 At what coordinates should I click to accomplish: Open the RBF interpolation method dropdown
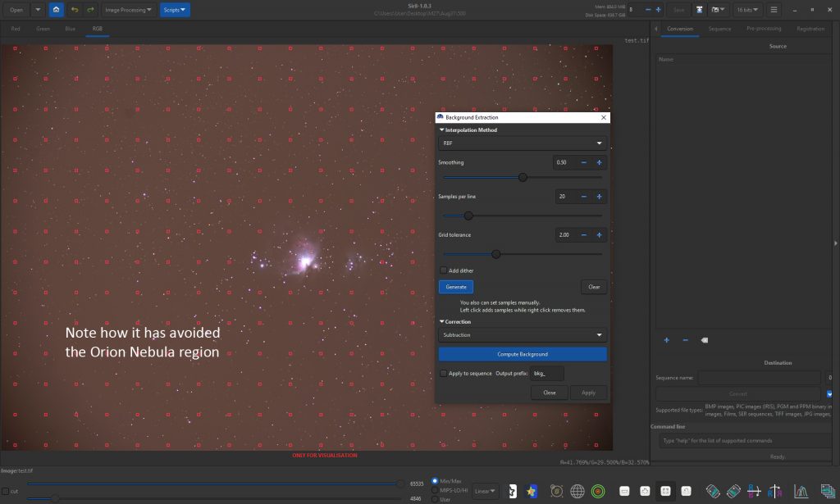(x=523, y=143)
